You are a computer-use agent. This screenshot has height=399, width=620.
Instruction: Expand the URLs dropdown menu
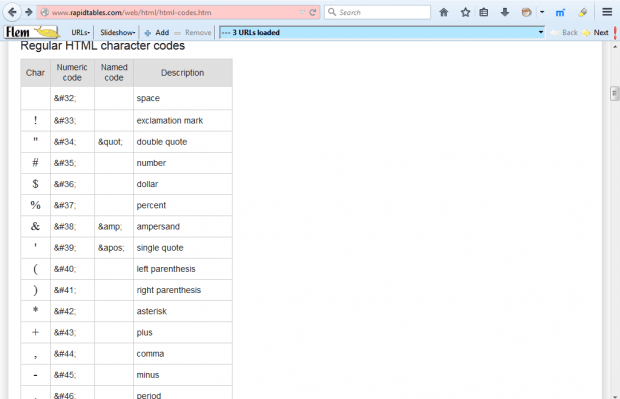[81, 32]
